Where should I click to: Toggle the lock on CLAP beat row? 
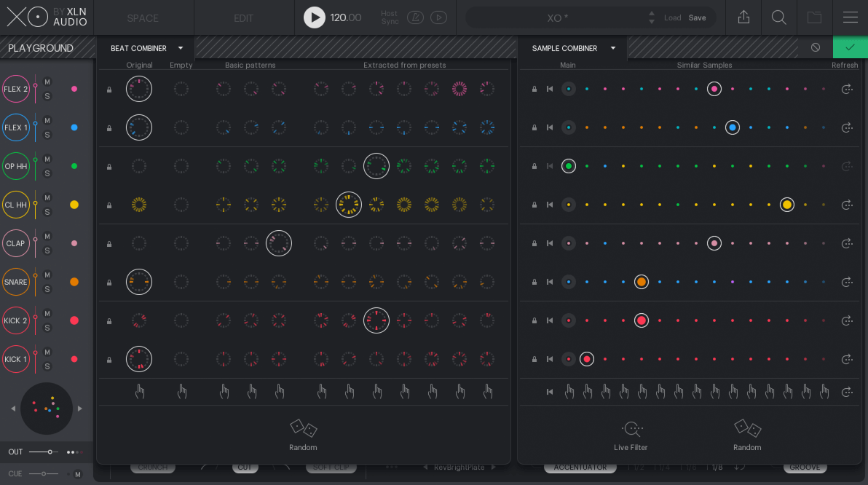[x=109, y=244]
